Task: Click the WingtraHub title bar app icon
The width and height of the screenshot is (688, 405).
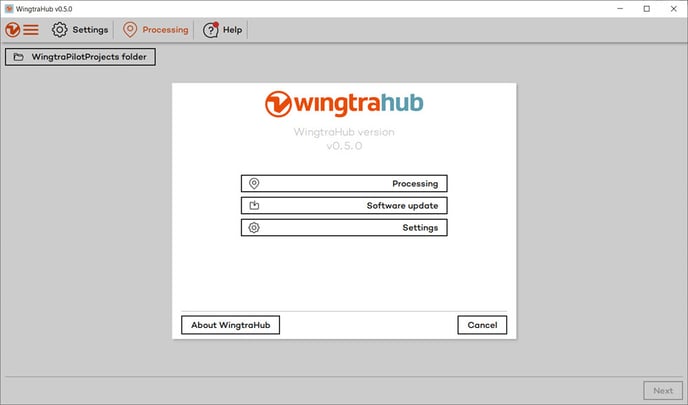Action: click(x=9, y=9)
